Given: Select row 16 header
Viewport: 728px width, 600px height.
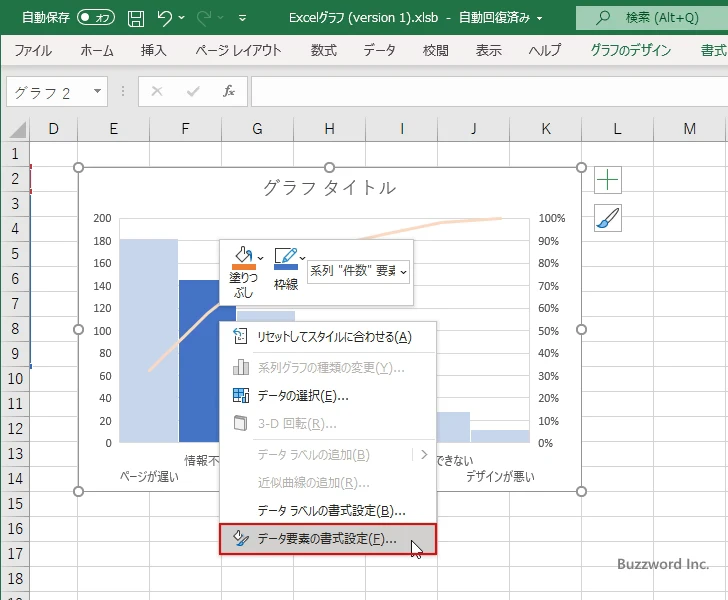Looking at the screenshot, I should coord(15,528).
